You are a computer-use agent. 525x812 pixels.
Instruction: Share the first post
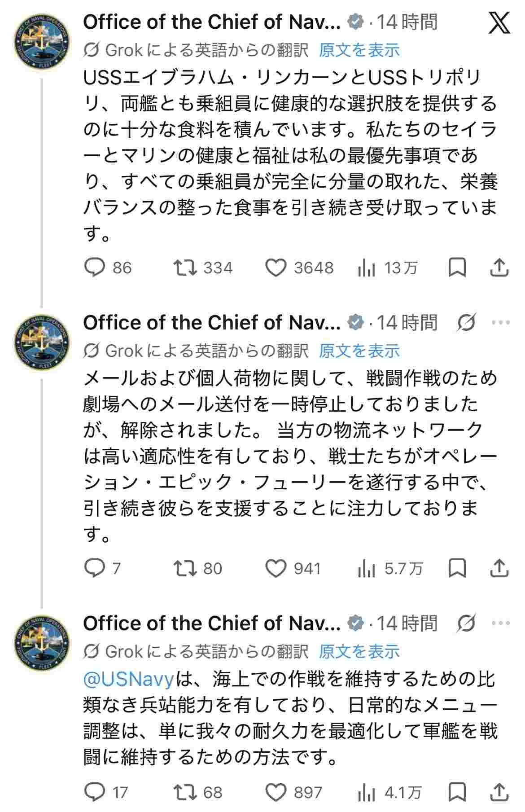tap(499, 268)
